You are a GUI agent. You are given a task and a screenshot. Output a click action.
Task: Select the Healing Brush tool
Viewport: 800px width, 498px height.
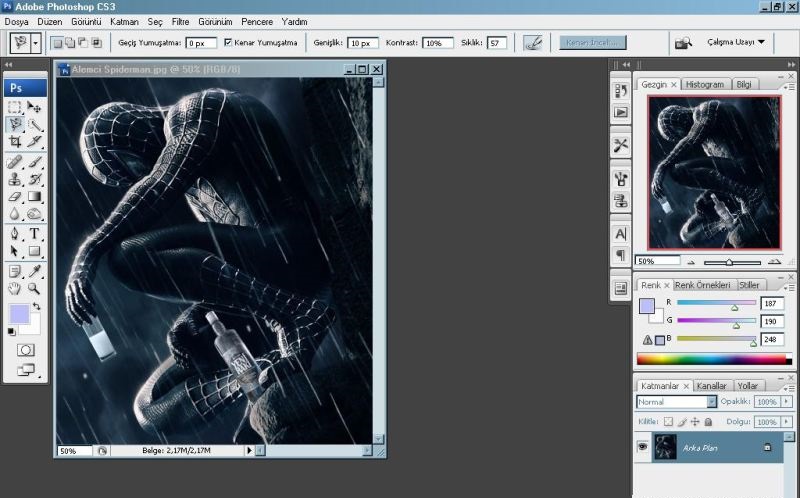[15, 162]
